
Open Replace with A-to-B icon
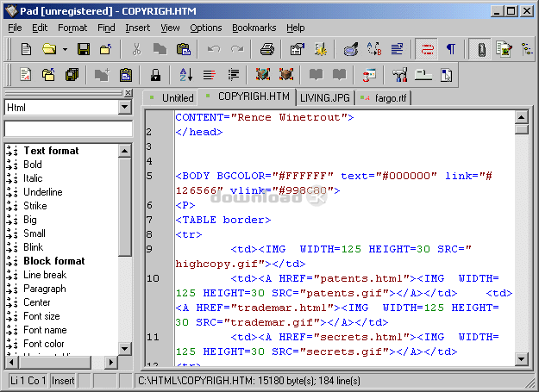click(x=374, y=49)
